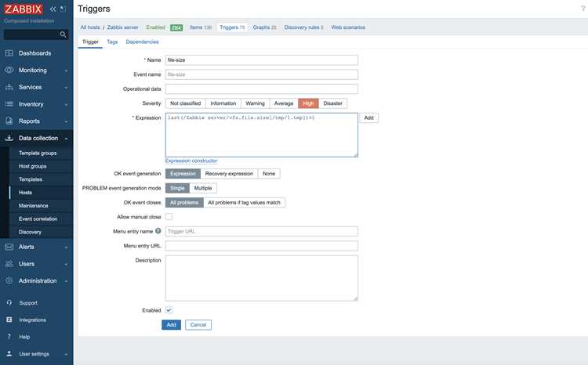Click the Cancel button

(x=198, y=324)
